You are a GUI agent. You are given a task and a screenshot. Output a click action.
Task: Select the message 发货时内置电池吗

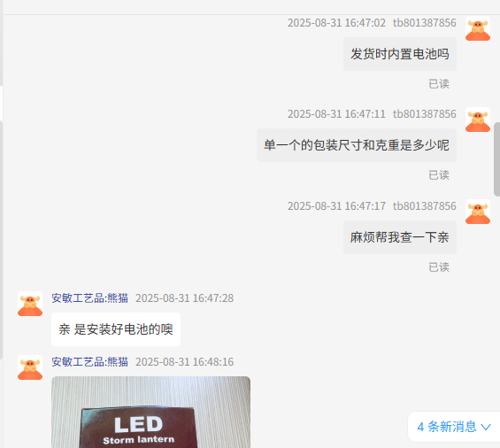[x=400, y=54]
